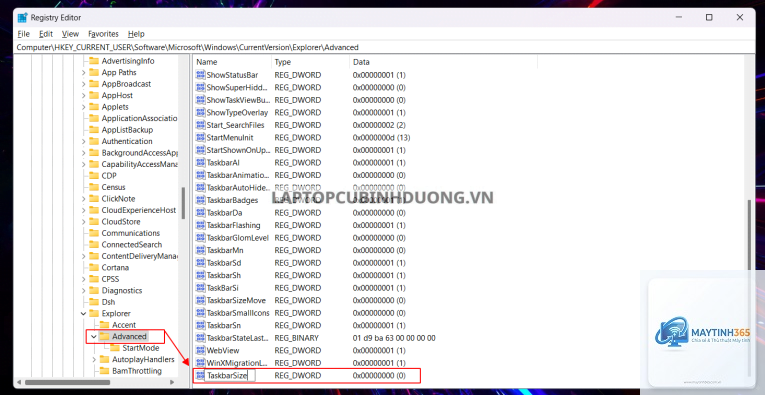The height and width of the screenshot is (395, 765).
Task: Click the StartMenuInit registry value icon
Action: [x=200, y=138]
